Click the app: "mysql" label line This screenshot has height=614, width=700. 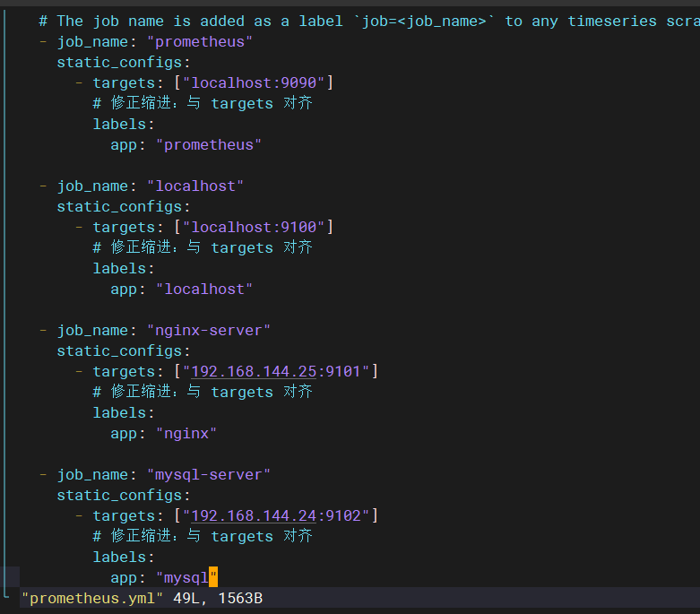[164, 578]
